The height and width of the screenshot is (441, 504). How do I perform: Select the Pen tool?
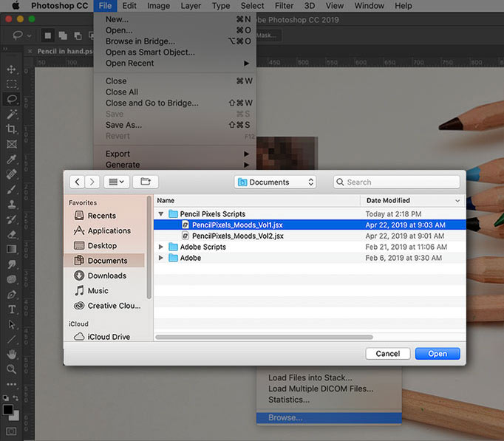pos(12,294)
